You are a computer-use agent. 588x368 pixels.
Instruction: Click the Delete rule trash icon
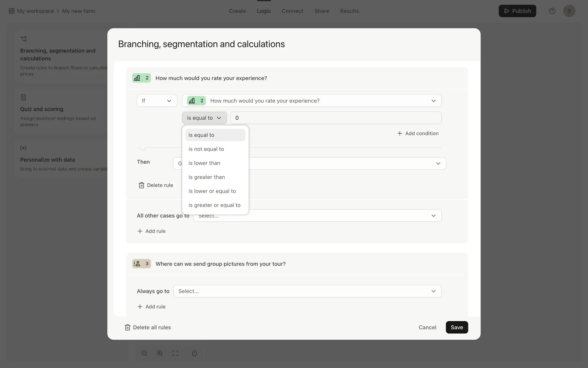click(x=141, y=185)
